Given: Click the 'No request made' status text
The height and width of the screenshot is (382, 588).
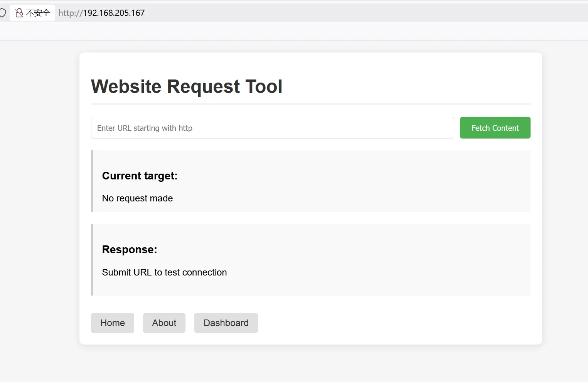Looking at the screenshot, I should coord(137,198).
